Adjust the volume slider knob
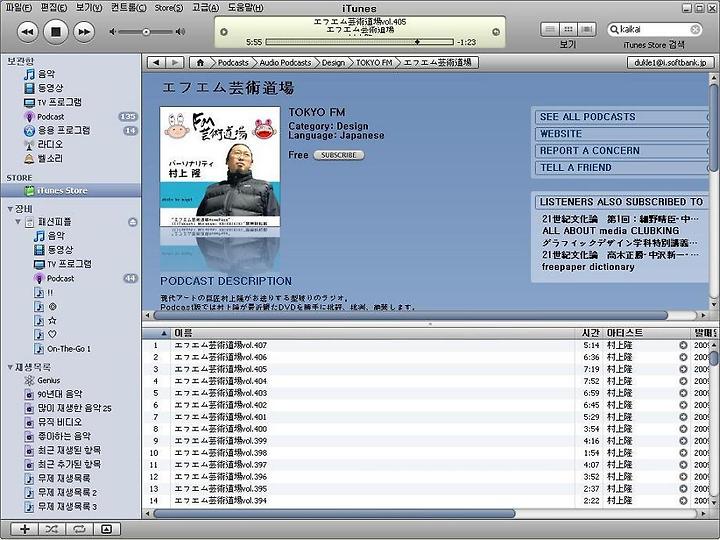720x540 pixels. click(146, 32)
